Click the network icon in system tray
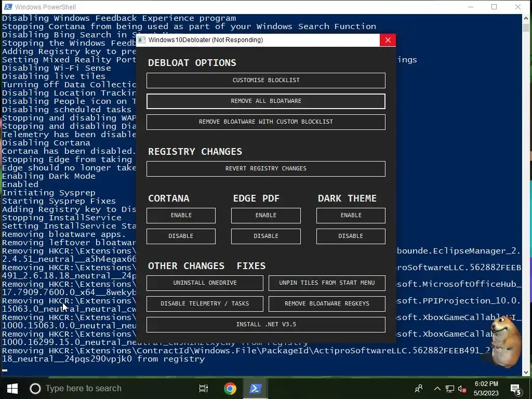The width and height of the screenshot is (532, 399). click(x=450, y=389)
